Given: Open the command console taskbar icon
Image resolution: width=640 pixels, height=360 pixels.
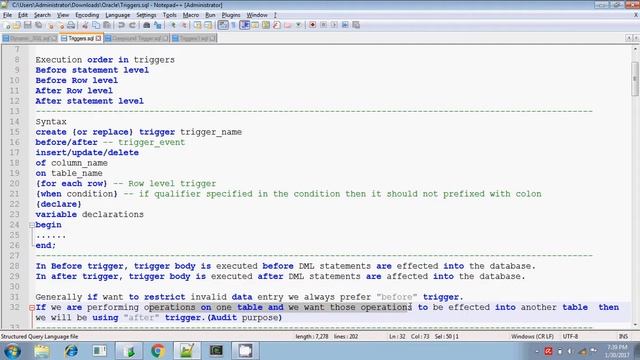Looking at the screenshot, I should pyautogui.click(x=216, y=351).
